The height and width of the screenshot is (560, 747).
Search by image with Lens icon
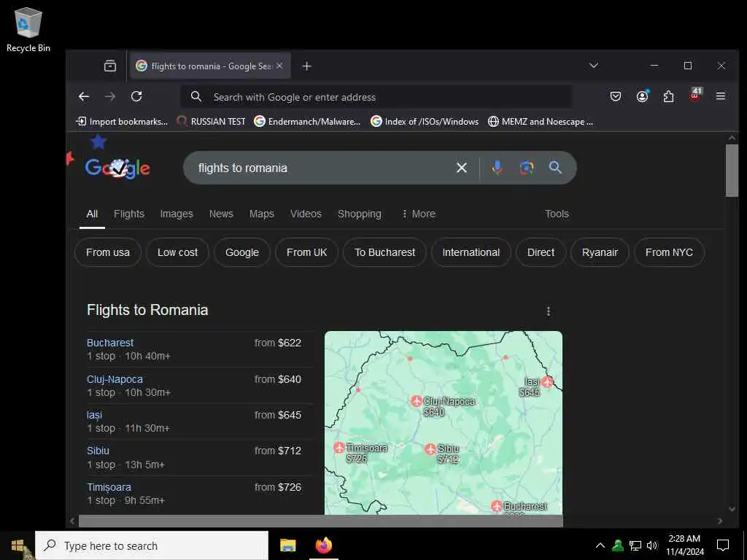click(x=527, y=168)
